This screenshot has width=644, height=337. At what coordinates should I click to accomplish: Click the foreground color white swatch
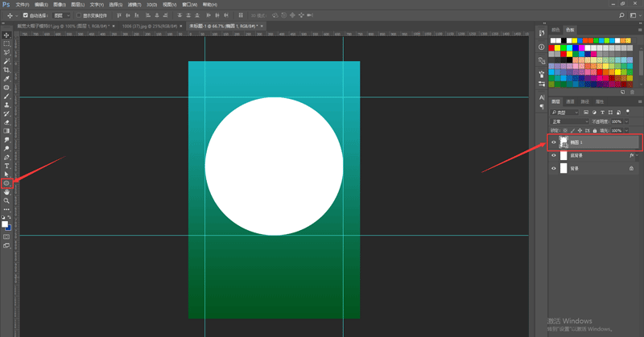[x=5, y=224]
